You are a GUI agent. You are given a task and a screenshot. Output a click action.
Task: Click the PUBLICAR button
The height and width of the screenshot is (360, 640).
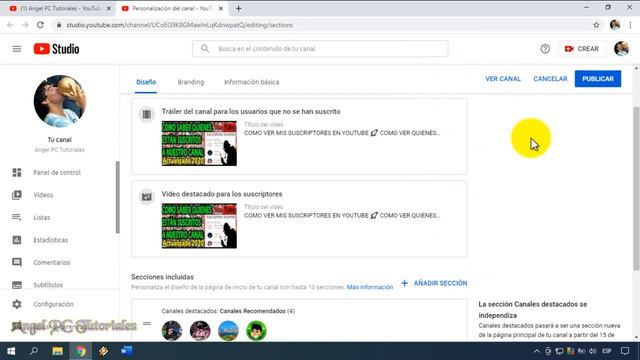[x=598, y=79]
